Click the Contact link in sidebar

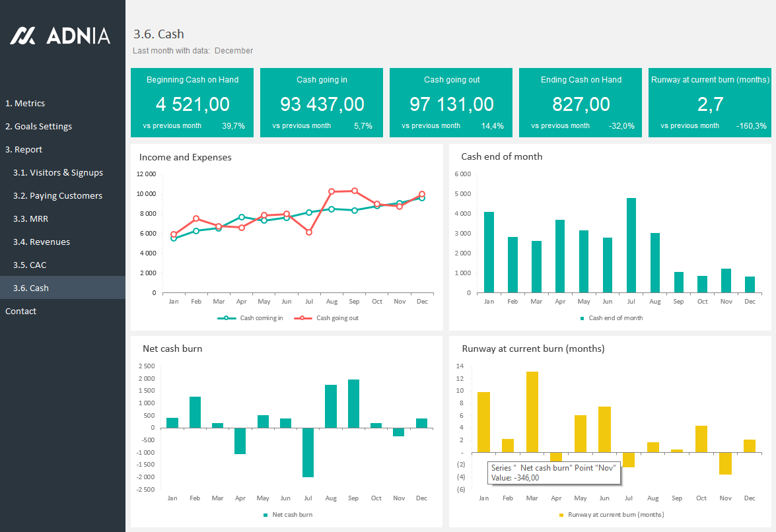pos(21,312)
